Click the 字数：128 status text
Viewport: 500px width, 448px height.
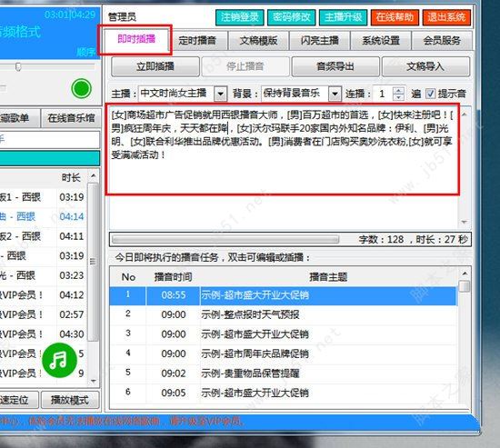(382, 240)
